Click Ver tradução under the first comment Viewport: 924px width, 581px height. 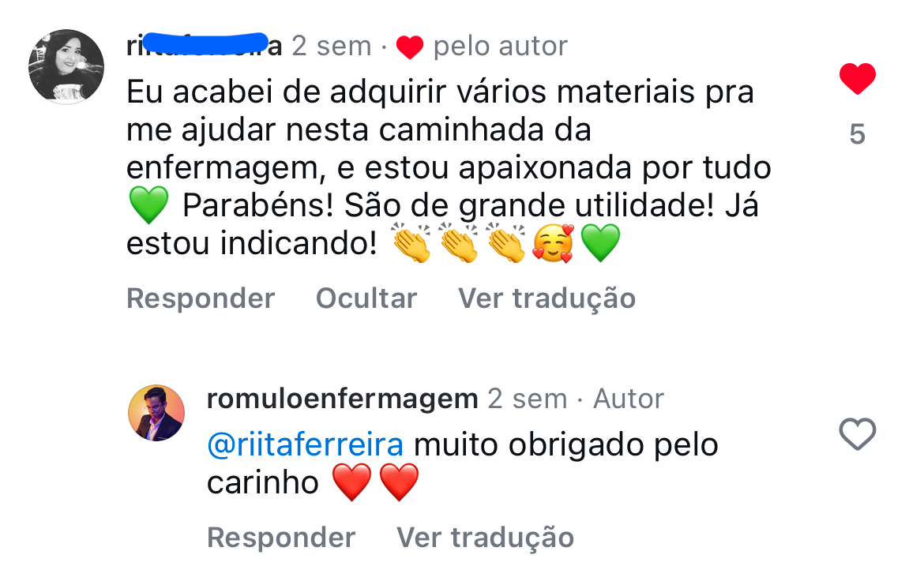[x=547, y=298]
